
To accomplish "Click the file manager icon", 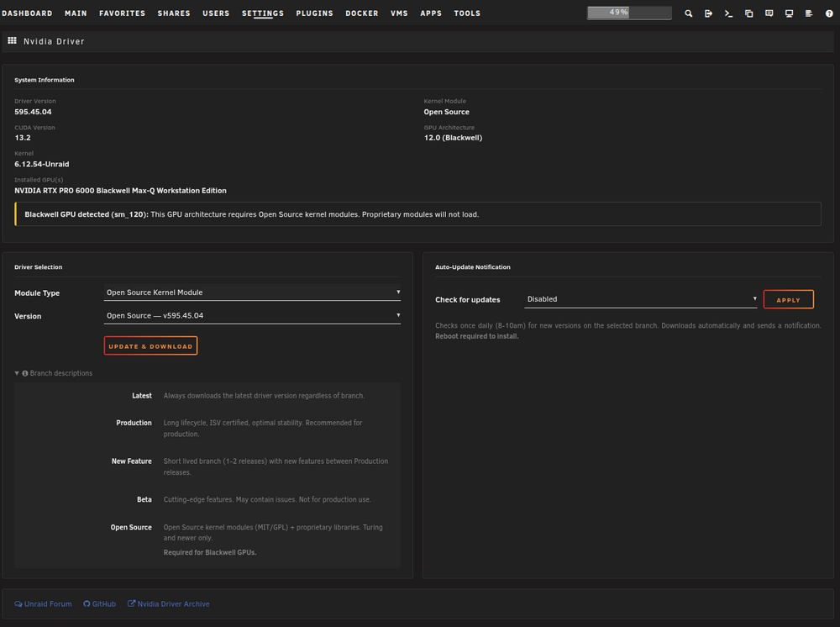I will [749, 13].
